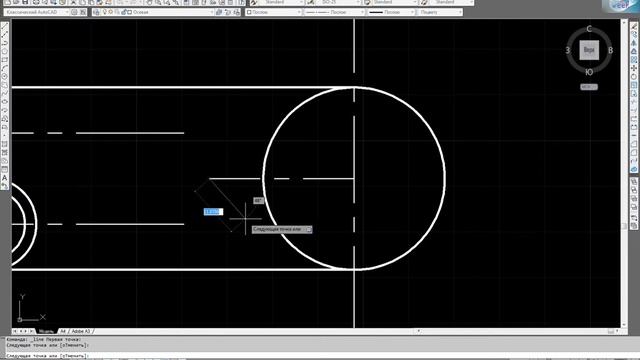This screenshot has width=640, height=360.
Task: Click the Ю (south) compass label on ViewCube
Action: coord(589,72)
